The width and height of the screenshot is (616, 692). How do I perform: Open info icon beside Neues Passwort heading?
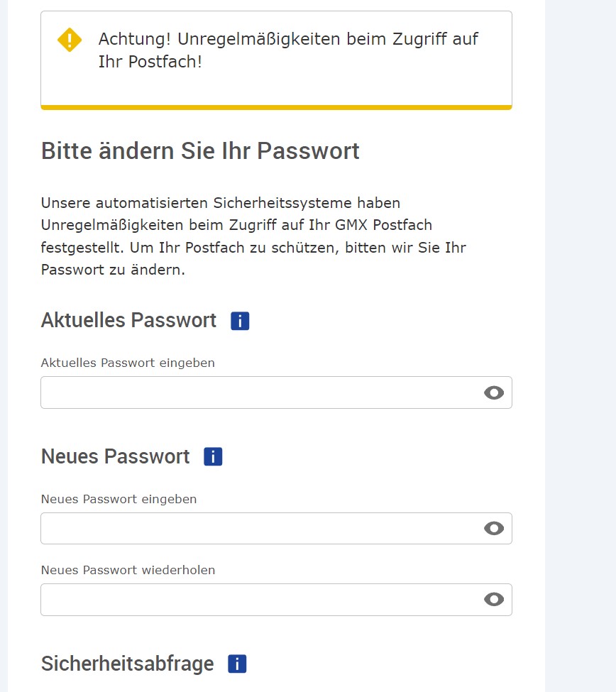[213, 456]
